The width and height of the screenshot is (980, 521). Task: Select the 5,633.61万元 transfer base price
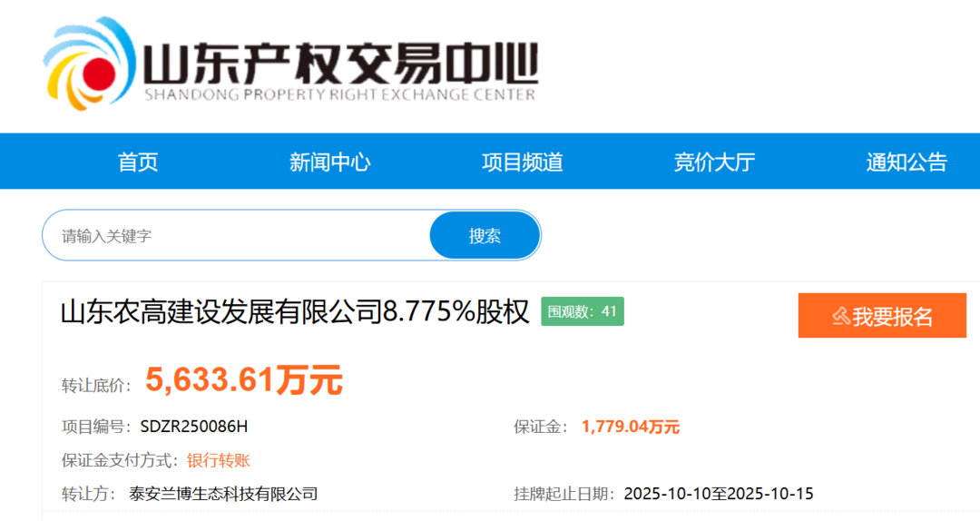[243, 380]
